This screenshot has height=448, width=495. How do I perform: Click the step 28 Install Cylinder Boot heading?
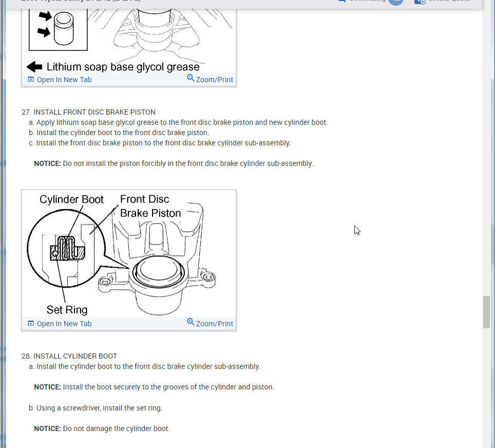tap(69, 356)
